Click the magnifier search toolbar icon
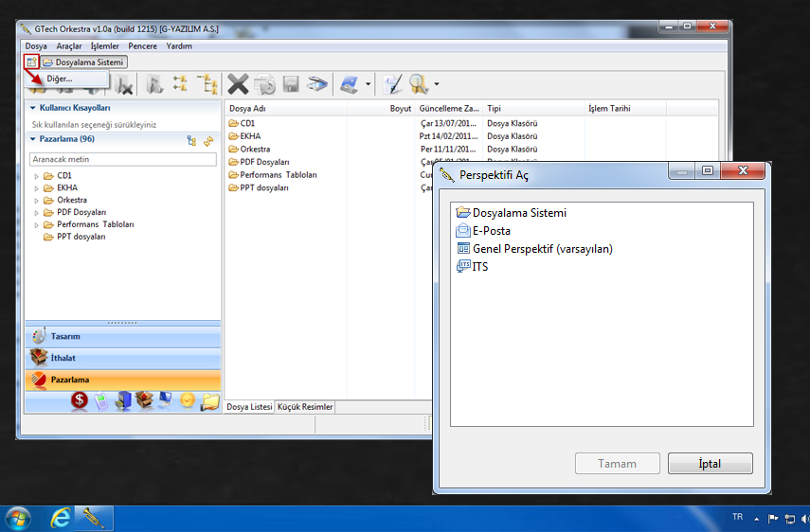Screen dimensions: 810x532 click(419, 84)
